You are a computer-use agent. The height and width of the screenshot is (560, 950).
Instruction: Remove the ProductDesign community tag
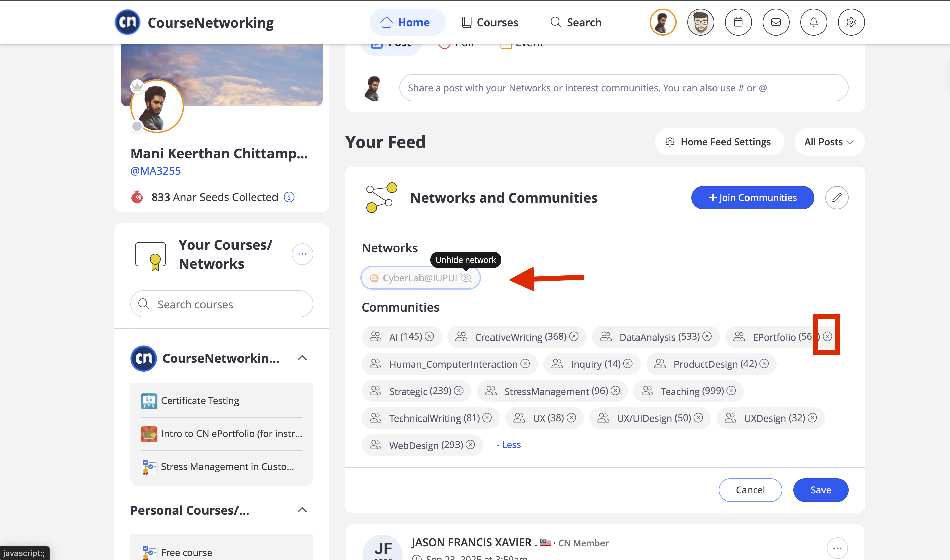[x=764, y=363]
